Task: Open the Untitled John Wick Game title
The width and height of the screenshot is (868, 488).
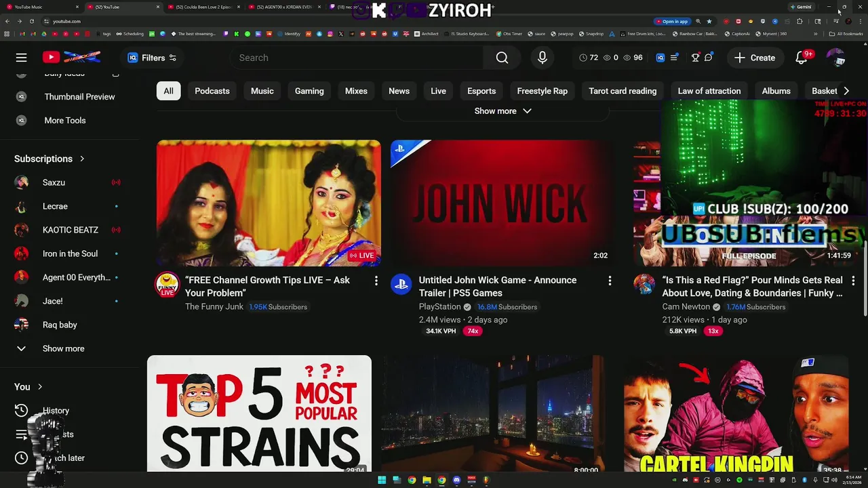Action: click(498, 287)
